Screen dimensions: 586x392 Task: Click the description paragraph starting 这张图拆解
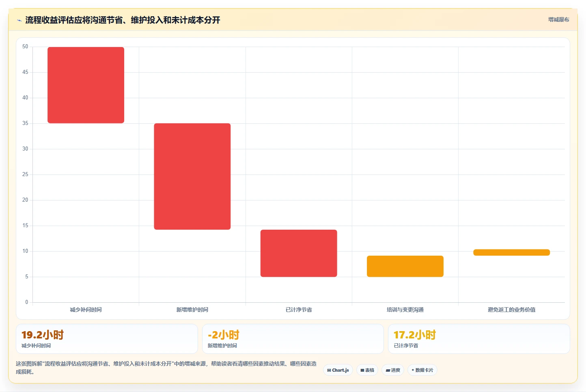(166, 368)
